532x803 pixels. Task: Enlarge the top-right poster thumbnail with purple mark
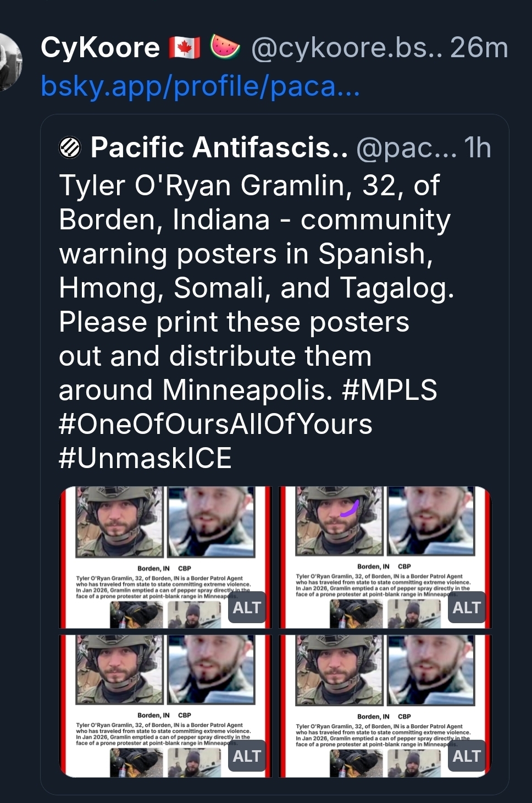385,557
